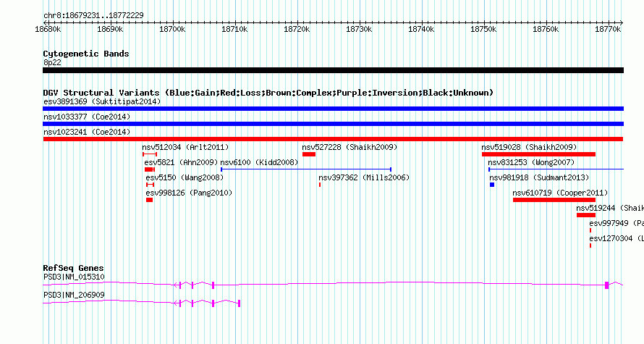This screenshot has width=644, height=344.
Task: Click the 18700k ruler tick label
Action: (172, 29)
